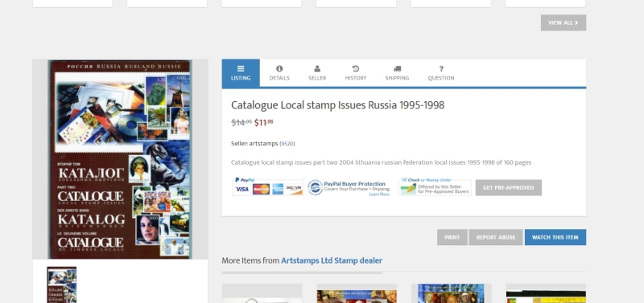Click the catalogue description text line
Viewport: 644px width, 303px height.
click(381, 162)
